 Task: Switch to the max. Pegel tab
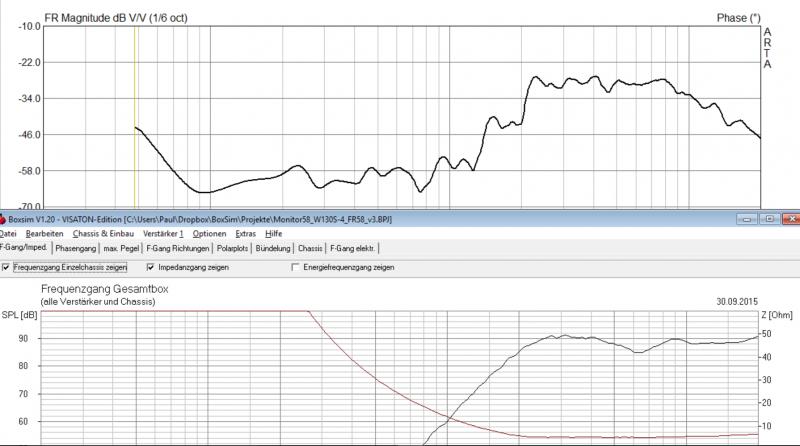click(x=121, y=249)
